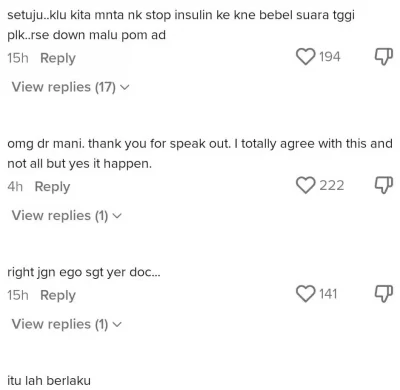The image size is (400, 390).
Task: Click the 194 like count
Action: click(x=330, y=57)
